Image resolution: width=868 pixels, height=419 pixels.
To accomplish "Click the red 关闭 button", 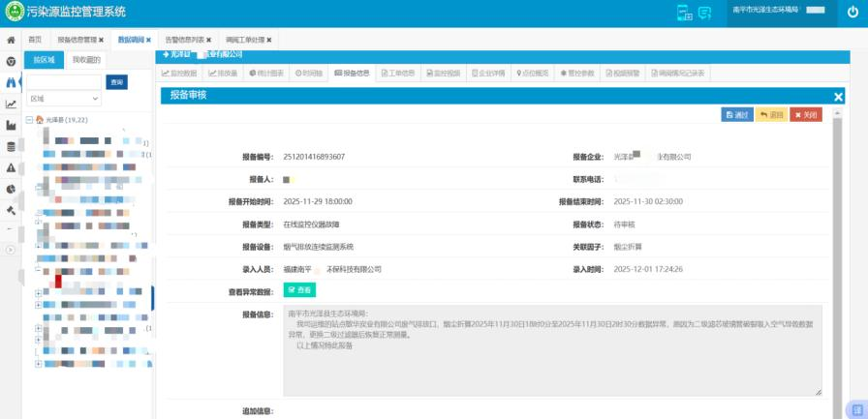I will click(806, 114).
